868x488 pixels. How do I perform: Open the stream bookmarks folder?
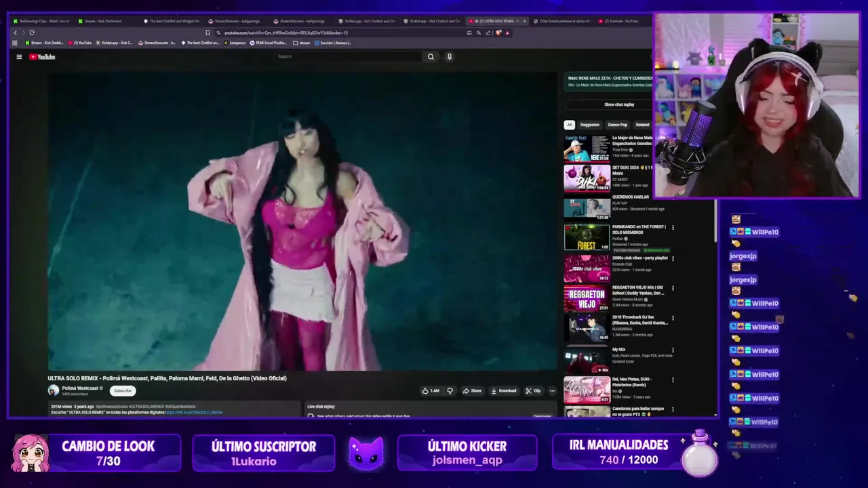[x=302, y=43]
